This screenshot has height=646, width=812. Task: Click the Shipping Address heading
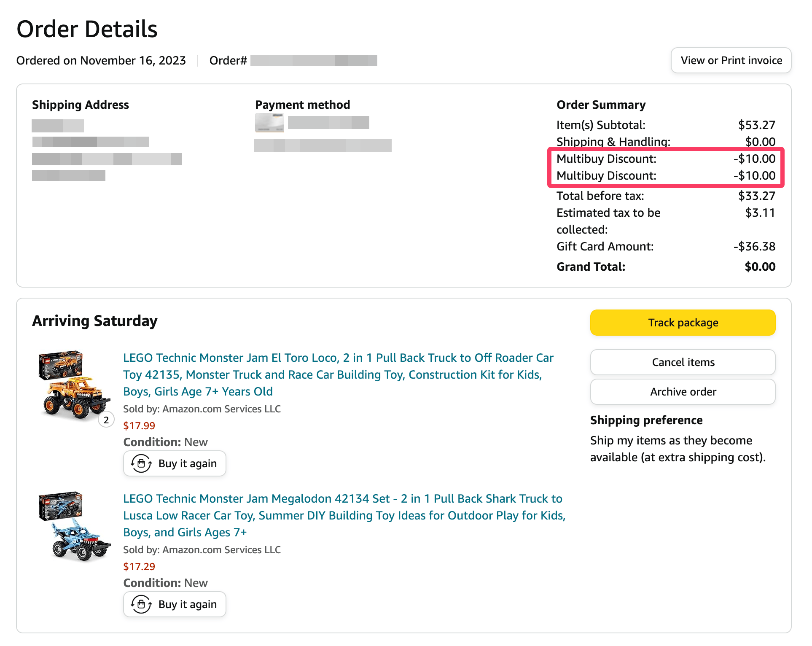point(81,105)
